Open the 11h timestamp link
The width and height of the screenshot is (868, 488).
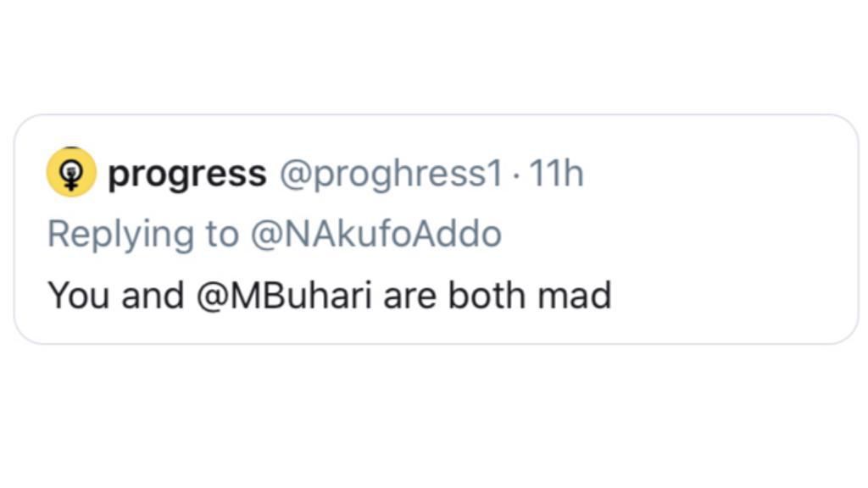pyautogui.click(x=556, y=174)
